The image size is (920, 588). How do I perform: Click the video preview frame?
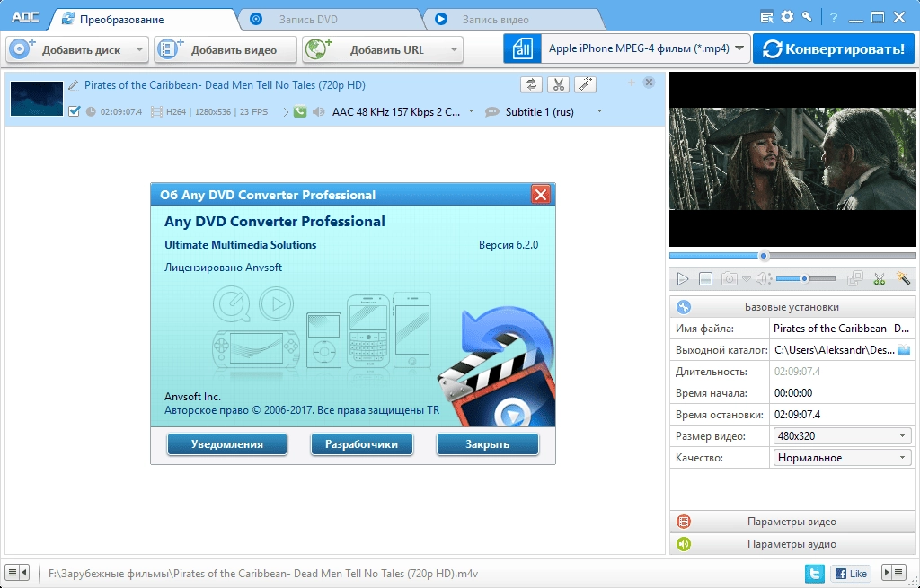[792, 160]
